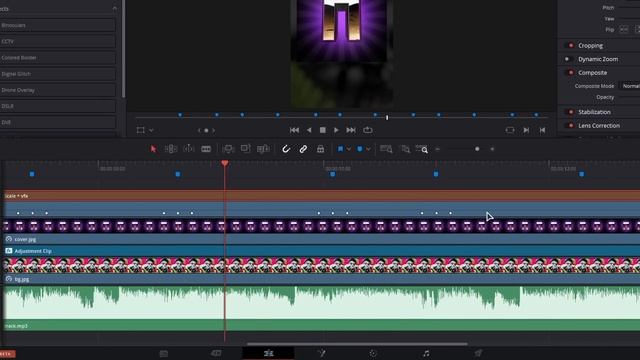Click the timeline zoom in plus icon
This screenshot has width=640, height=360.
[x=492, y=149]
